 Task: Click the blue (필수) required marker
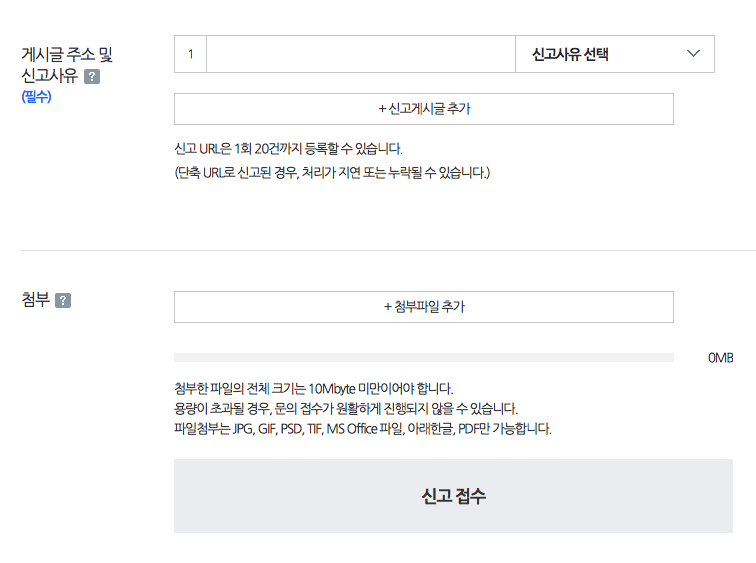pyautogui.click(x=36, y=96)
